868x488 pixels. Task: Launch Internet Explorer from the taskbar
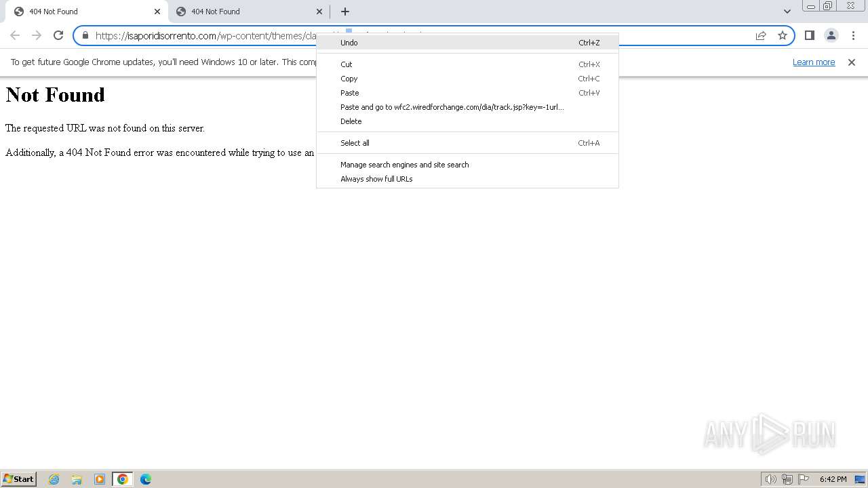54,479
